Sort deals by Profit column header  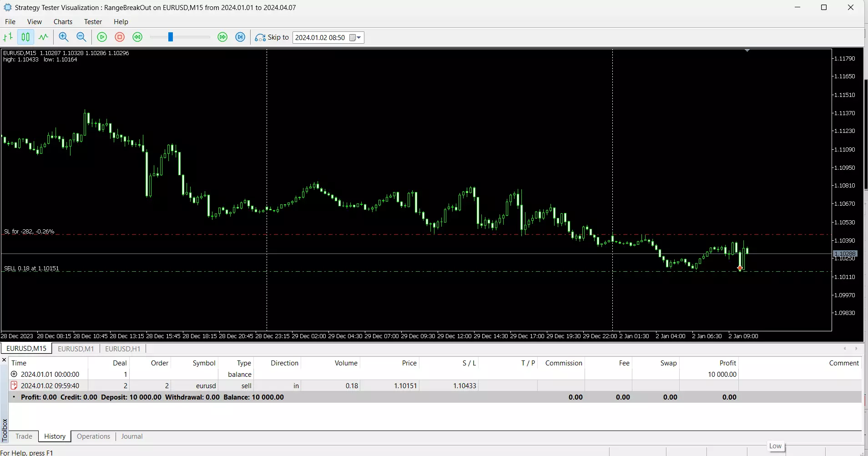click(727, 363)
